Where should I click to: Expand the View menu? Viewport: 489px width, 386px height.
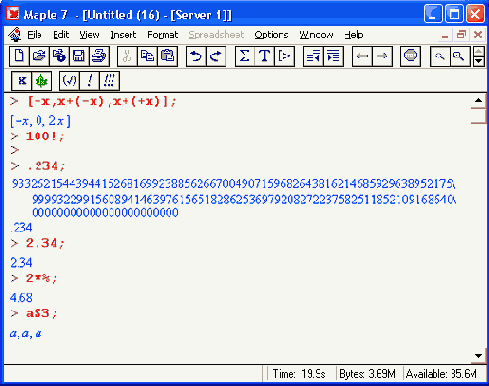click(x=89, y=35)
